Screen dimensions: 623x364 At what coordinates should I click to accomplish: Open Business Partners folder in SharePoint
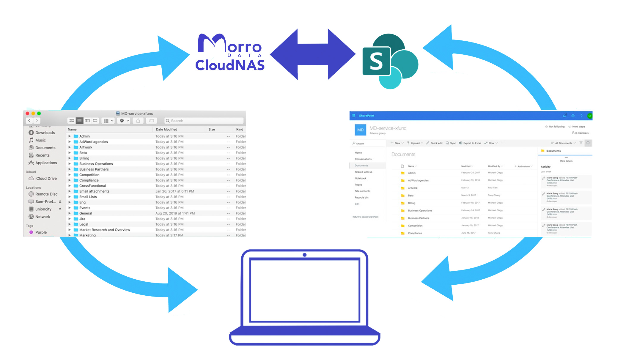[x=419, y=218]
